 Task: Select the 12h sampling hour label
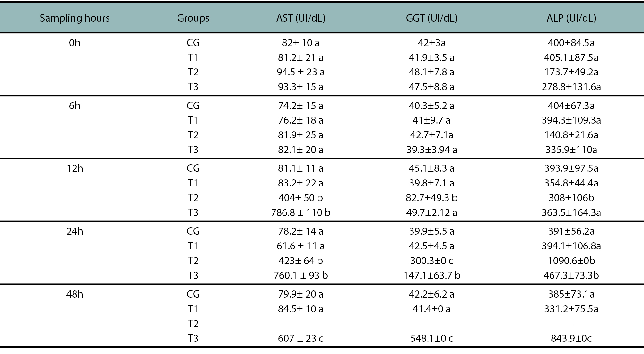(x=74, y=168)
